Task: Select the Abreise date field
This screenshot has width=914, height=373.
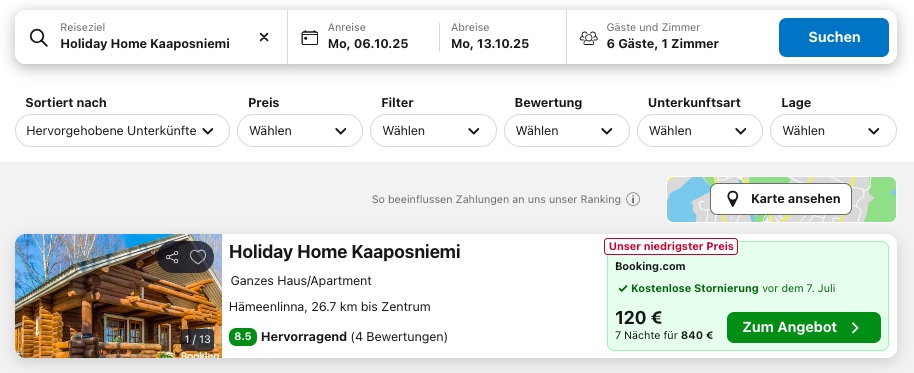Action: (x=502, y=37)
